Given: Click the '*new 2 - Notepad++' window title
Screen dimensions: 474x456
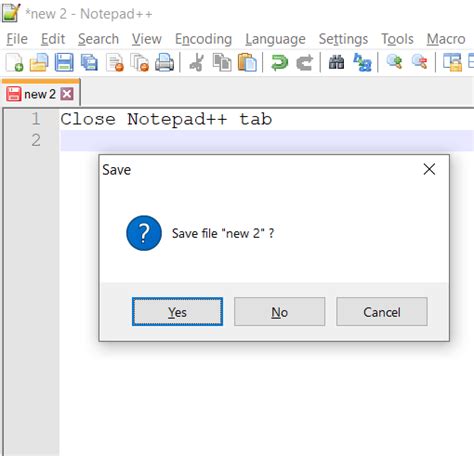Looking at the screenshot, I should 89,14.
